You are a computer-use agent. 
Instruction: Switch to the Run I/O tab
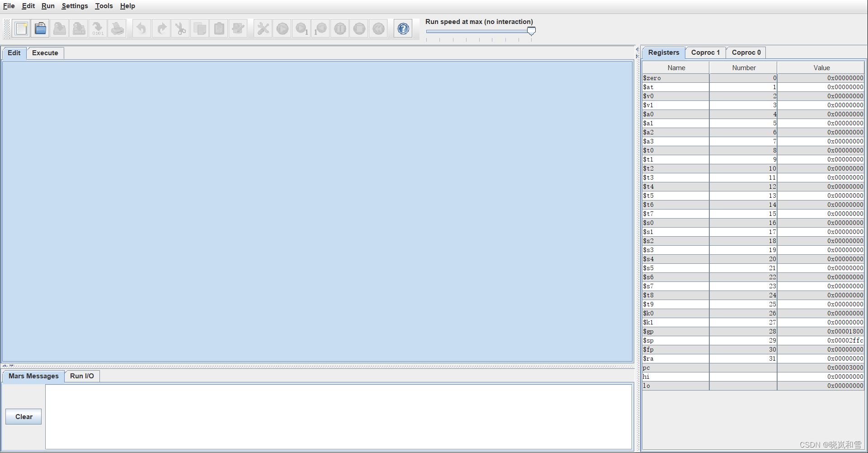(x=82, y=376)
